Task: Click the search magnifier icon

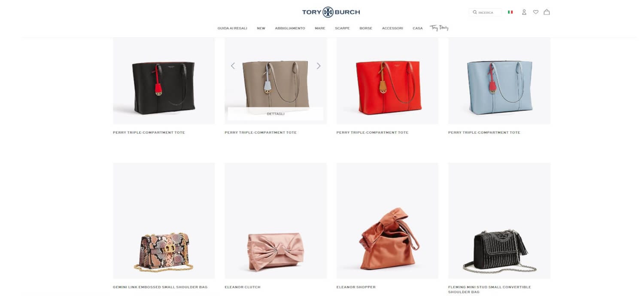Action: (x=475, y=12)
